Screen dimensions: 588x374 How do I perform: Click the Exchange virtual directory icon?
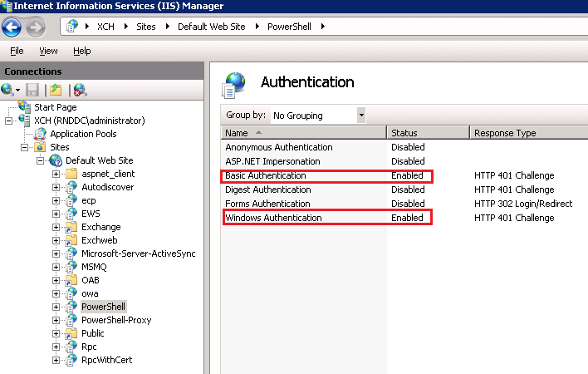(71, 227)
